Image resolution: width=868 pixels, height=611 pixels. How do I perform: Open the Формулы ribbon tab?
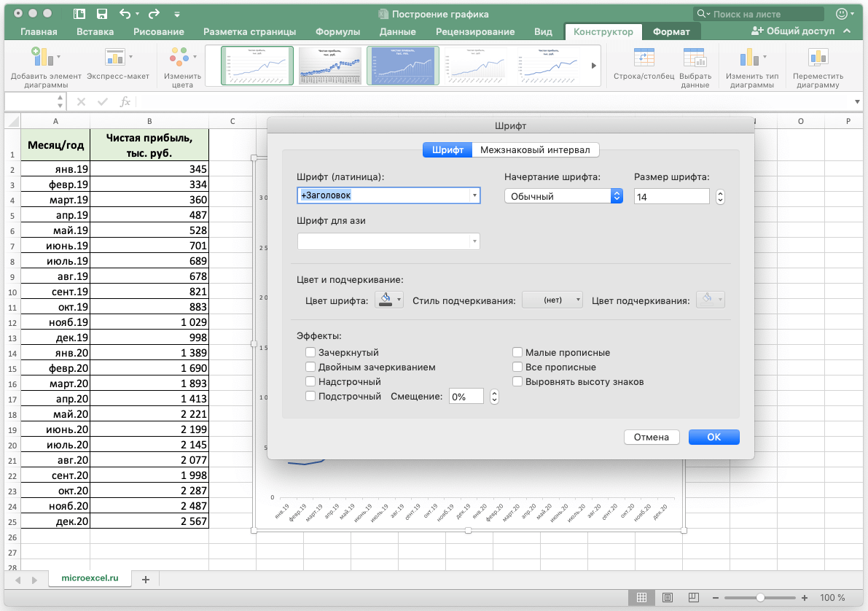[337, 31]
